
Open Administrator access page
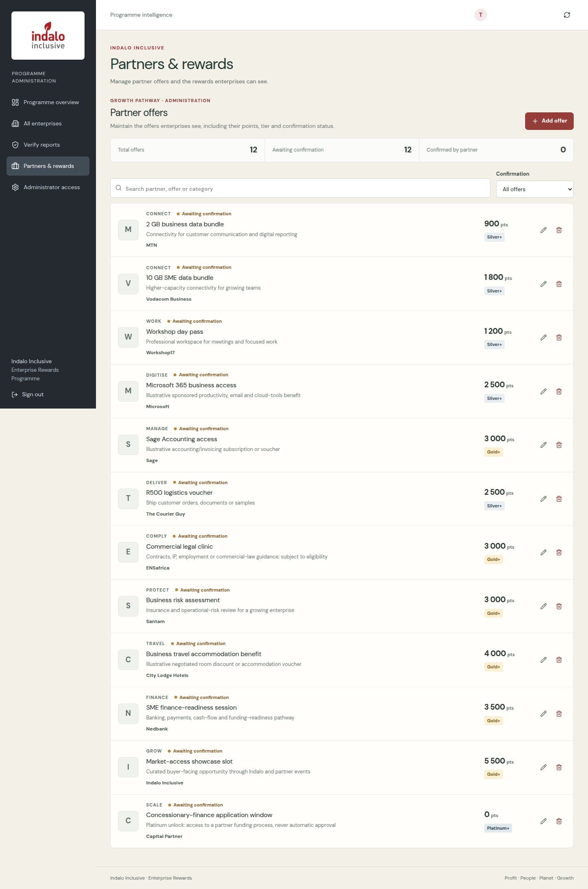pyautogui.click(x=48, y=188)
